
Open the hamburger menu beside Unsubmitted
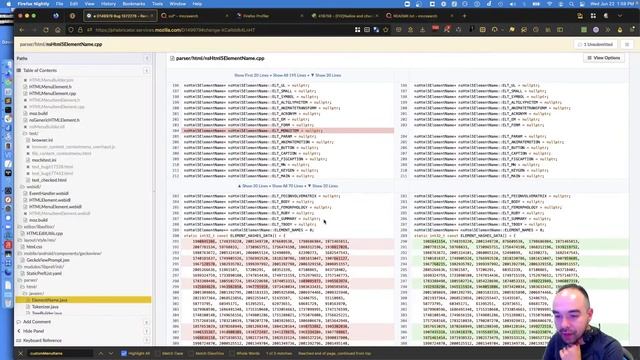coord(627,44)
